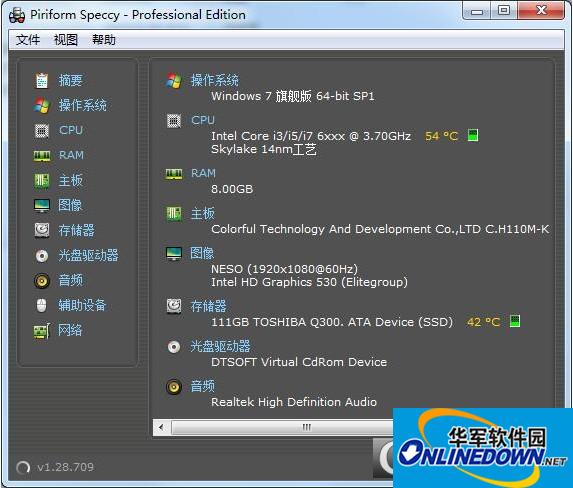Click the speaker icon in the summary panel
The image size is (573, 488).
pyautogui.click(x=174, y=387)
